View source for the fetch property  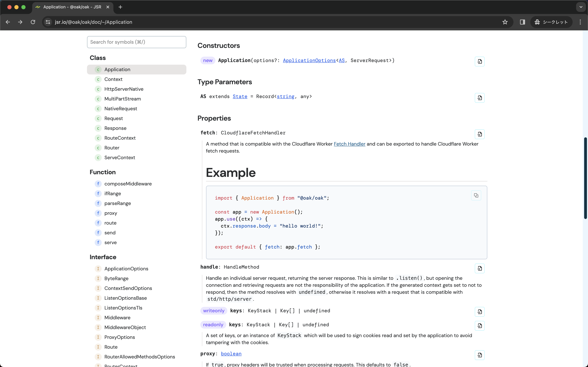click(480, 134)
